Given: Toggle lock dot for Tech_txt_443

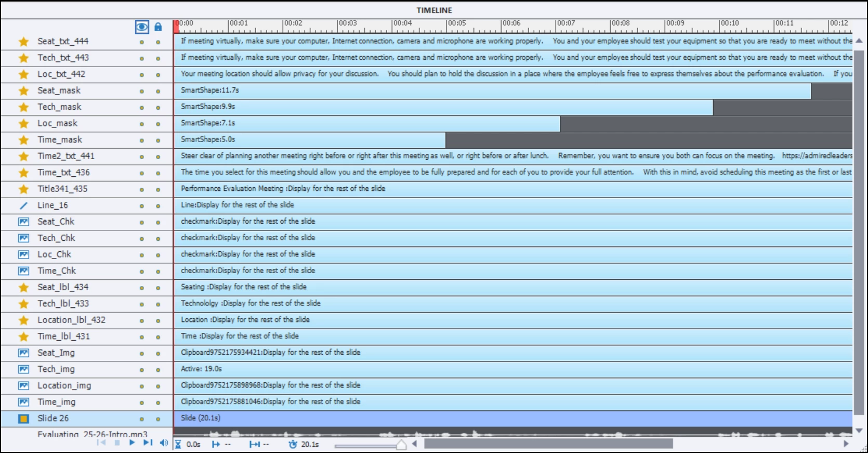Looking at the screenshot, I should [x=158, y=59].
